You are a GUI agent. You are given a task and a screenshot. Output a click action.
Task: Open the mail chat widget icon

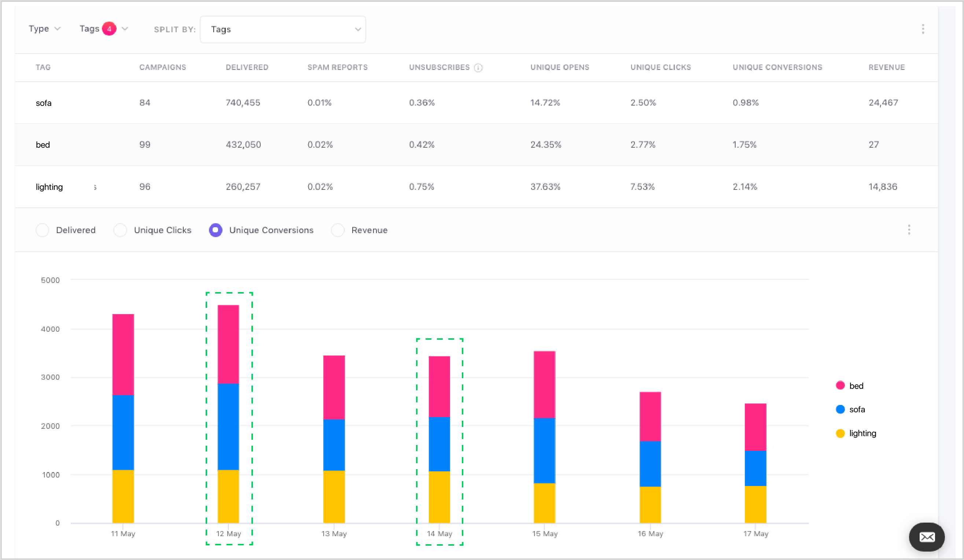click(927, 537)
